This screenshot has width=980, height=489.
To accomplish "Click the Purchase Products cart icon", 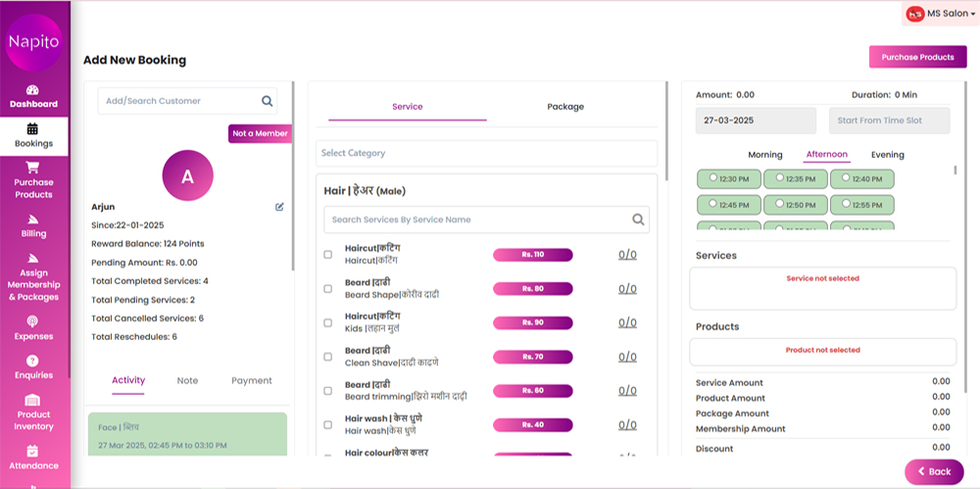I will coord(33,167).
